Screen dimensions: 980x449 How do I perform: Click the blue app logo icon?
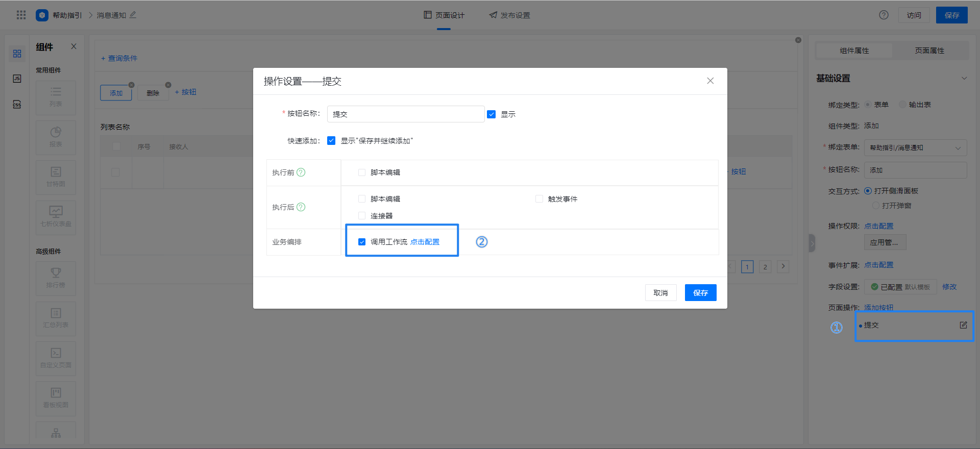[x=42, y=15]
